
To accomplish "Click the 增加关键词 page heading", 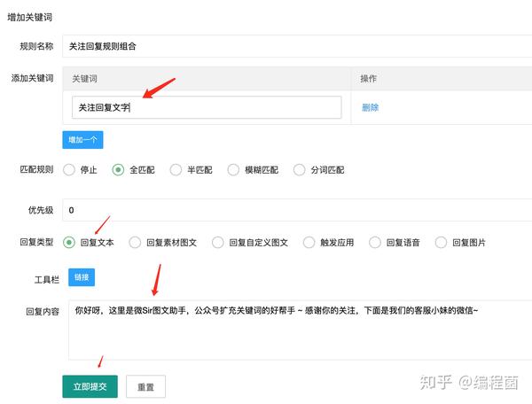I will coord(30,18).
